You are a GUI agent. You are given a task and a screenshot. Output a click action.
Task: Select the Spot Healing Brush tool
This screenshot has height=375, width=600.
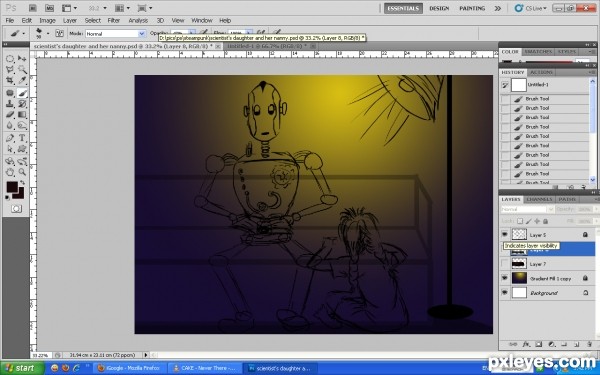click(x=10, y=93)
